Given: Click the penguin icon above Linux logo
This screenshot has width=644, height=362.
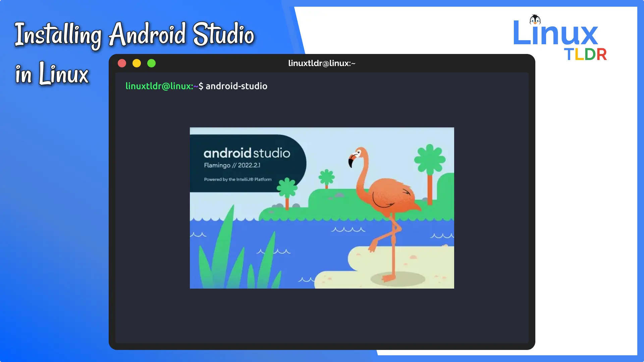Looking at the screenshot, I should pos(535,20).
